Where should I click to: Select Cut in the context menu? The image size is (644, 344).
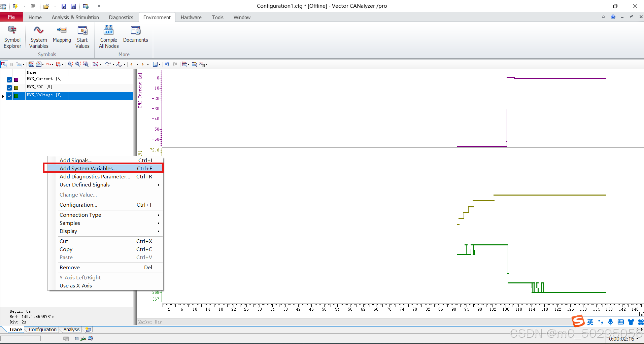click(105, 241)
